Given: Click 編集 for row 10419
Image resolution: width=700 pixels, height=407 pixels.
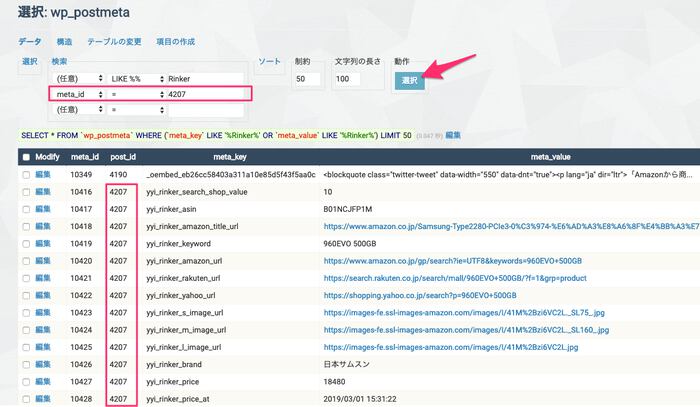Looking at the screenshot, I should (x=43, y=244).
